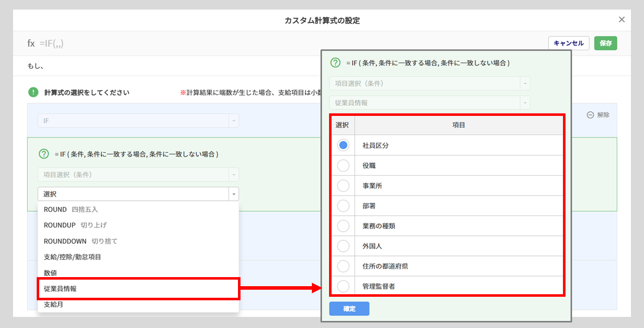Open the 従業員情報 dropdown in the right panel
The height and width of the screenshot is (328, 644).
click(429, 103)
